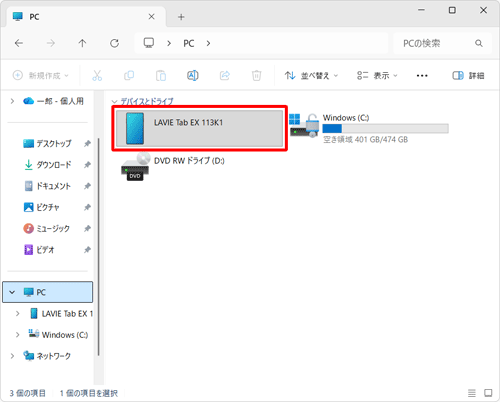Open ビデオ in the sidebar

coord(39,250)
